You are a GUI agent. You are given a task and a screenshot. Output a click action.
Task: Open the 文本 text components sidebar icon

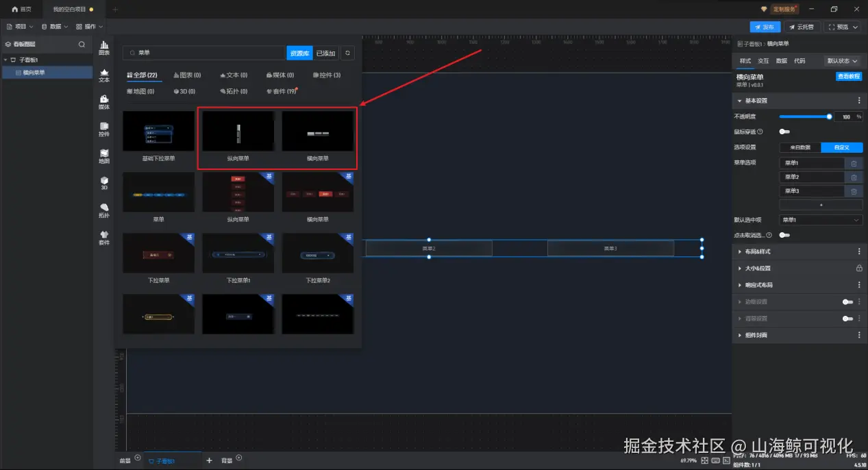click(x=104, y=75)
